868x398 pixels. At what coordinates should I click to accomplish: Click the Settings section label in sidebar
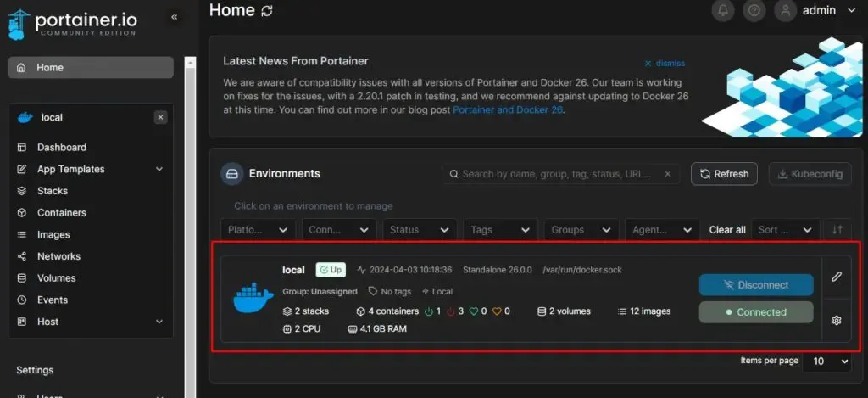click(35, 370)
